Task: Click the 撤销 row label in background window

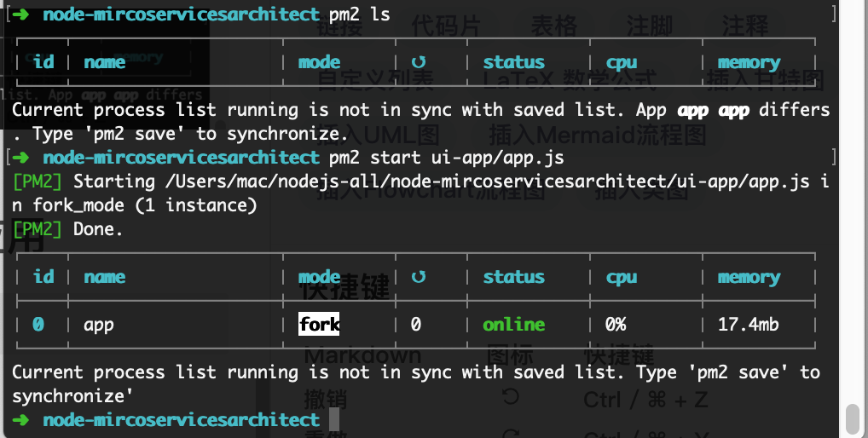Action: [327, 399]
